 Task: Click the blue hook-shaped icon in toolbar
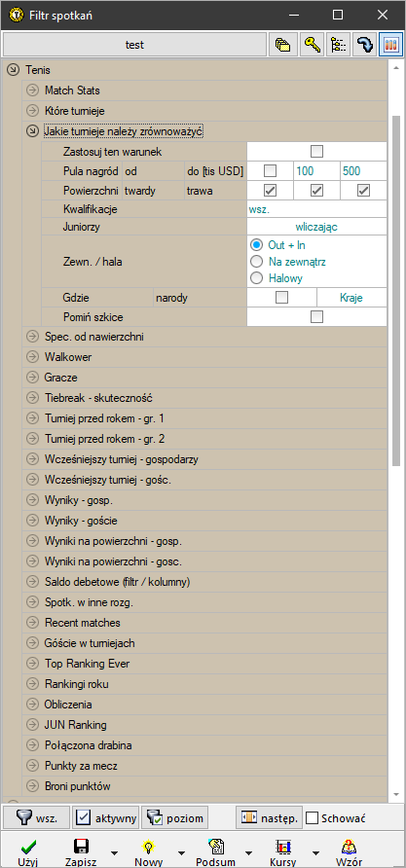pyautogui.click(x=364, y=45)
